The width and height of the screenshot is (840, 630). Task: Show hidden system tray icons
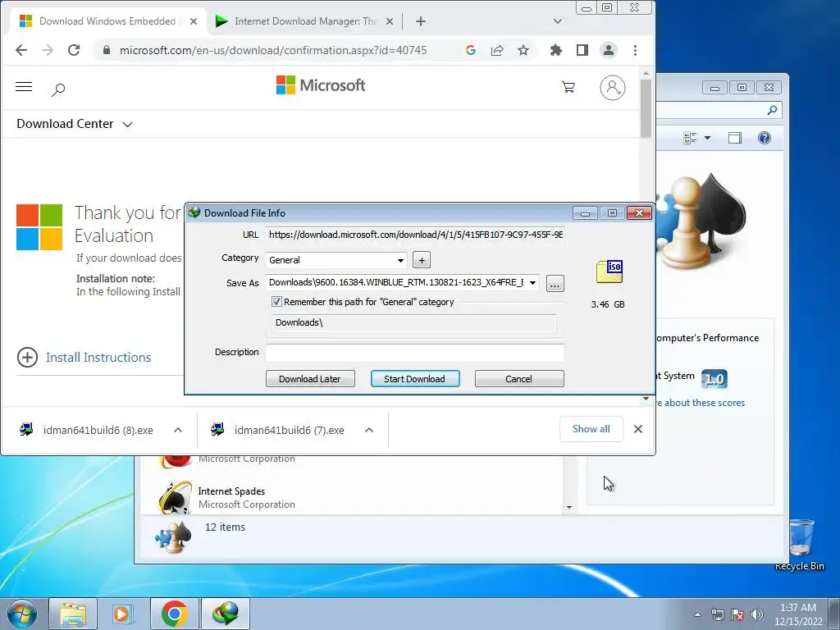coord(697,615)
